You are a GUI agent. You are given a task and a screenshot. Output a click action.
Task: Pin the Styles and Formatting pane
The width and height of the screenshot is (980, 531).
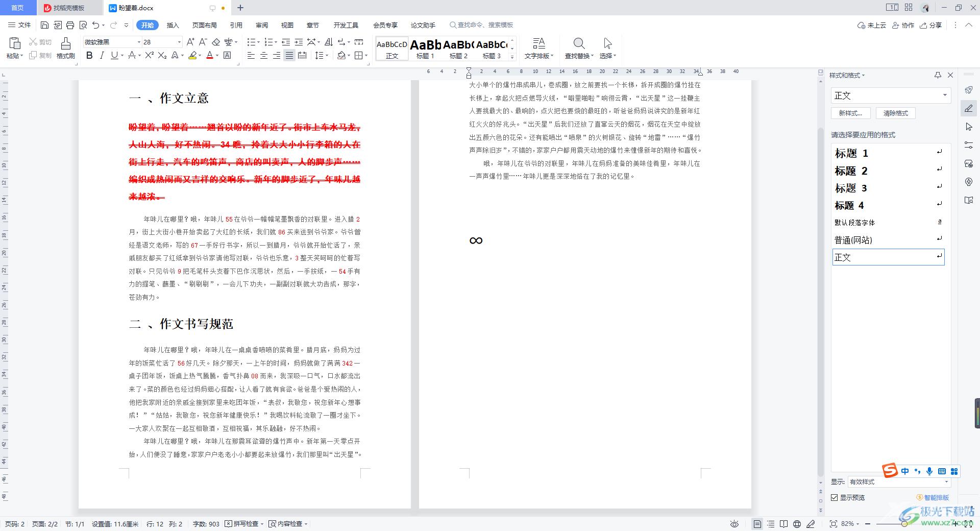pyautogui.click(x=938, y=75)
